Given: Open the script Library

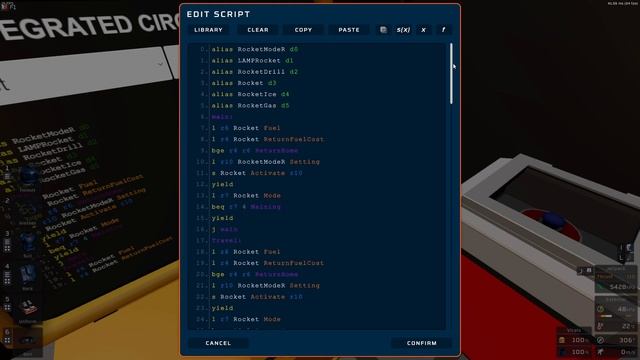Looking at the screenshot, I should click(208, 30).
